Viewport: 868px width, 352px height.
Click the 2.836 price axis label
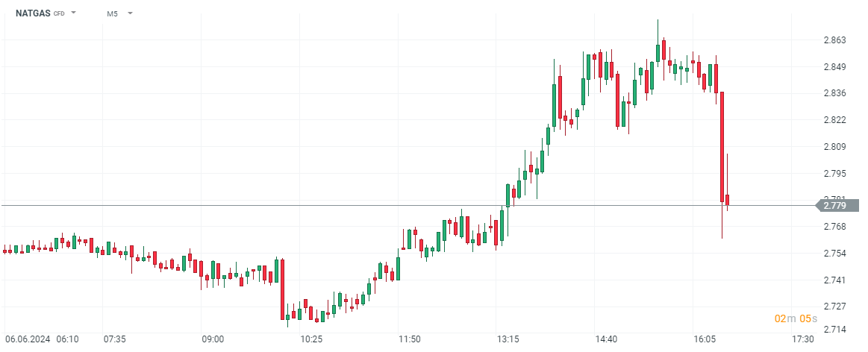point(836,93)
